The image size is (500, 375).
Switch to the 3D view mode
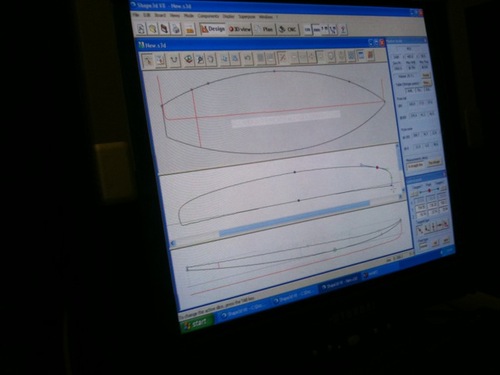[x=240, y=29]
